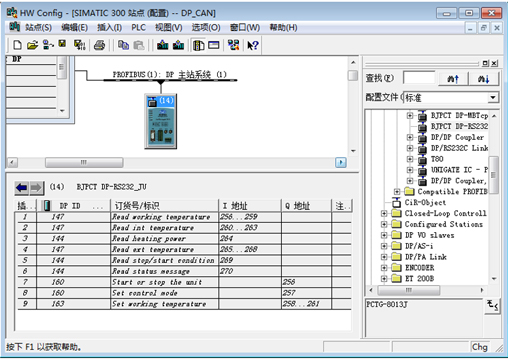The height and width of the screenshot is (362, 508).
Task: Click the 订货号/标识 column header
Action: pos(165,206)
